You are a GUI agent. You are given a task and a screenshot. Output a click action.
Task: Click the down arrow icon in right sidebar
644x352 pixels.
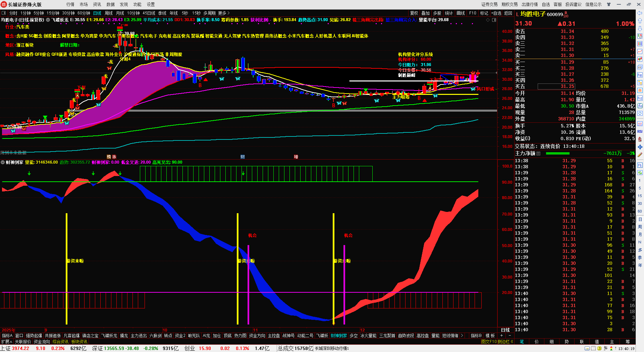tap(640, 28)
